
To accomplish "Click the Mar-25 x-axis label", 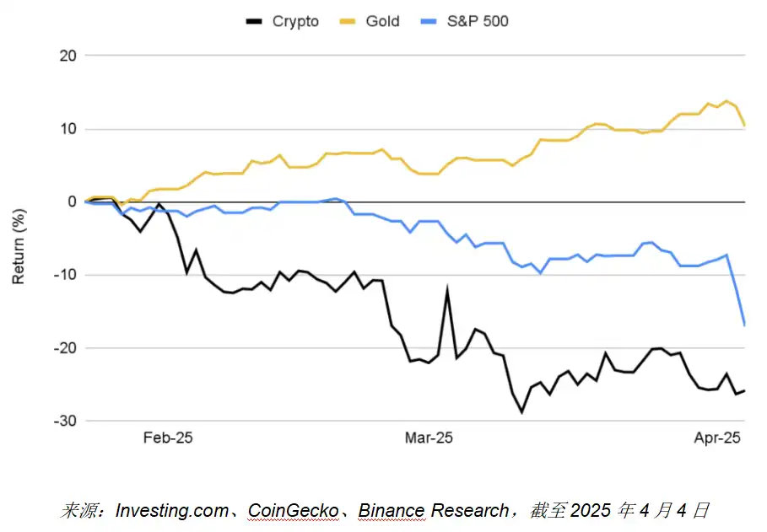I will pos(429,438).
